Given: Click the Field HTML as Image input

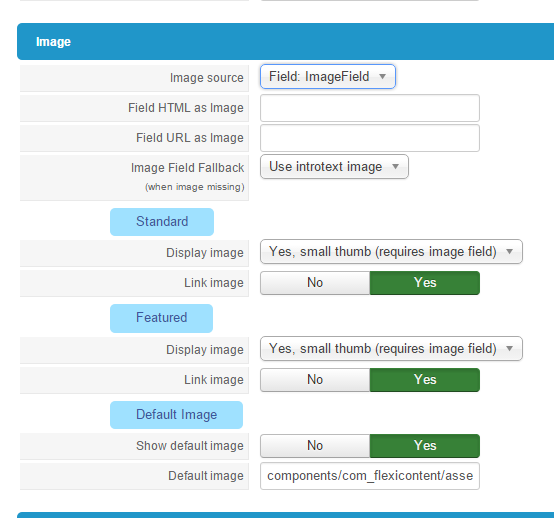Looking at the screenshot, I should click(x=370, y=108).
